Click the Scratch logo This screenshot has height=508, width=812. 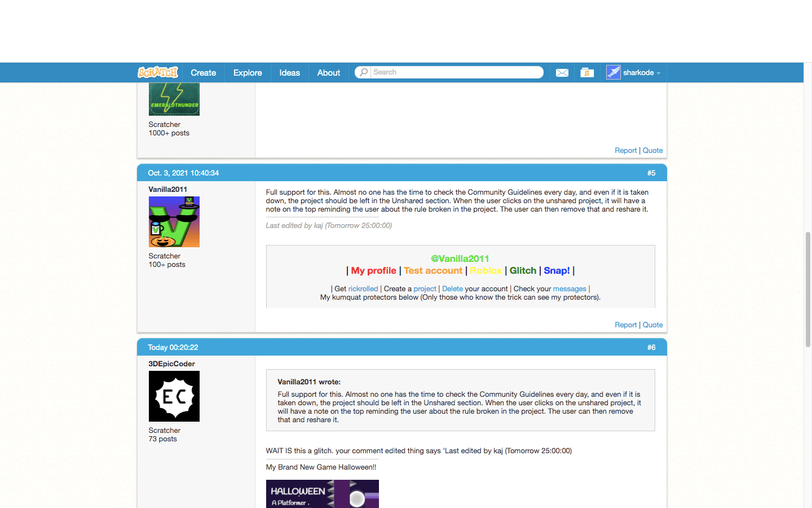pos(158,72)
